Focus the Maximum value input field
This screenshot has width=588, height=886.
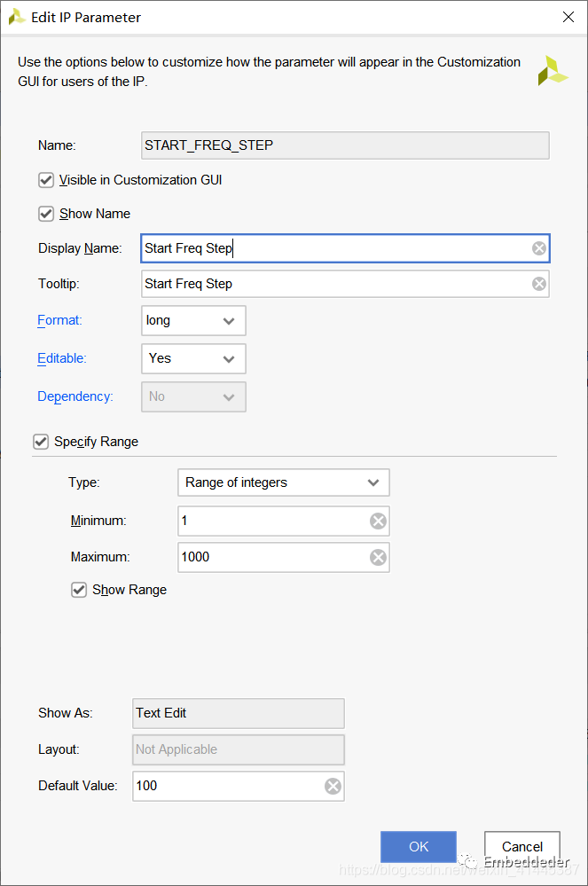[x=271, y=557]
